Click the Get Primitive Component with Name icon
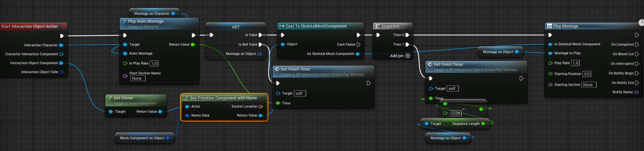644x151 pixels. pos(187,98)
